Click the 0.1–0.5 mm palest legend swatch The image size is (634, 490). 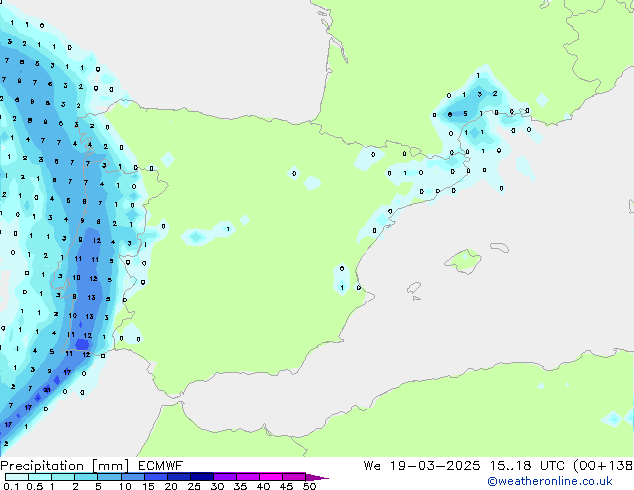coord(17,477)
